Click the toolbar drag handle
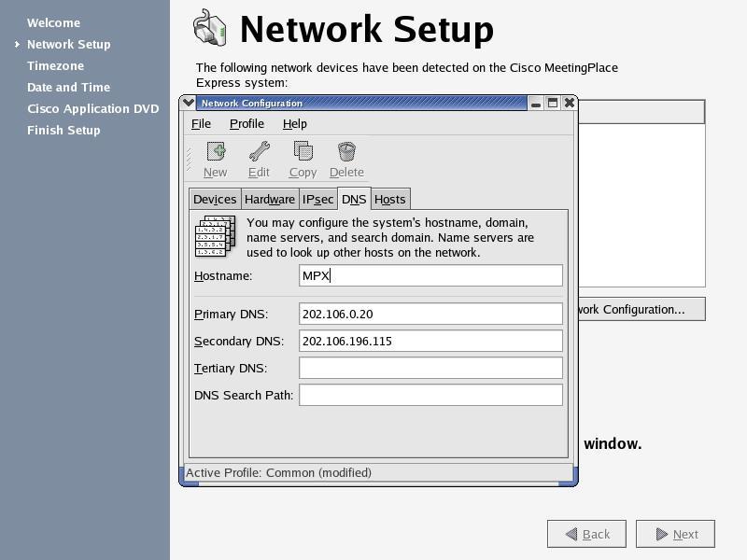The width and height of the screenshot is (747, 560). pyautogui.click(x=189, y=160)
